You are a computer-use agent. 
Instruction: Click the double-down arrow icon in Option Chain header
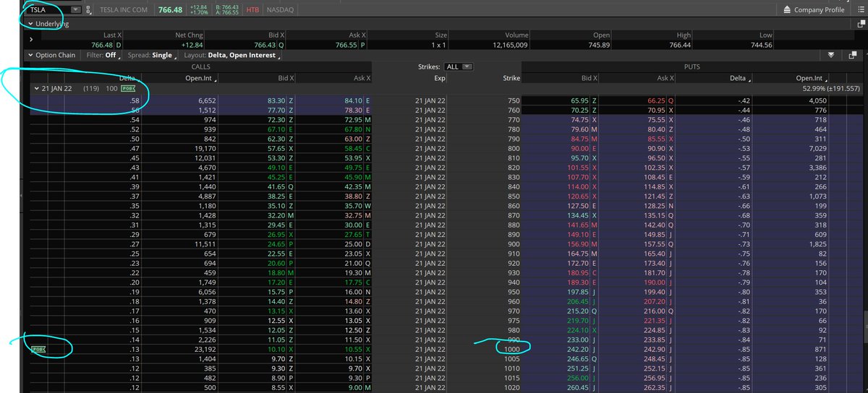point(831,55)
